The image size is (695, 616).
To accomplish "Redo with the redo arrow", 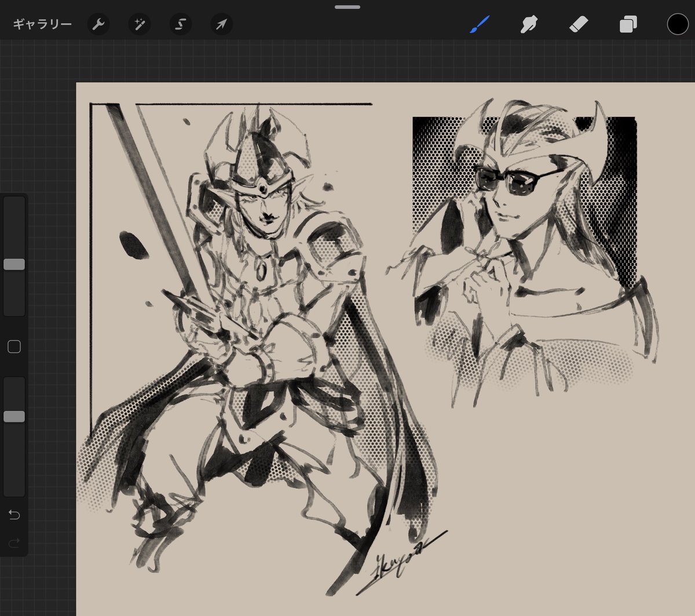I will point(14,542).
